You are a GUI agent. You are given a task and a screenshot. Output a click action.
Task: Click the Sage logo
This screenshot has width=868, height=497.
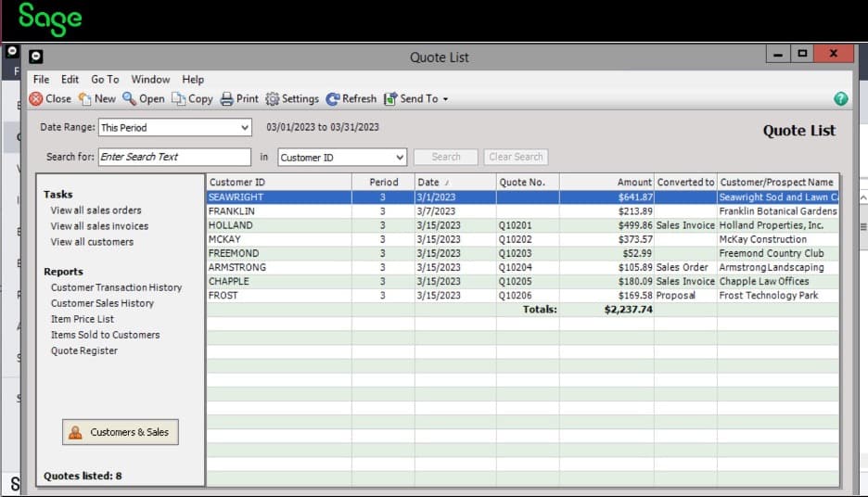[50, 19]
